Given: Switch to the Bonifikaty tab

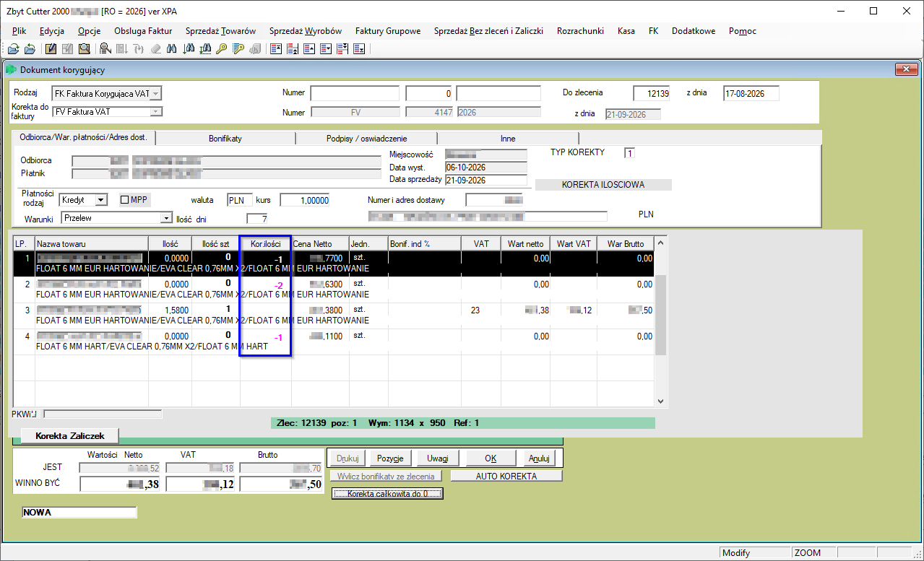Looking at the screenshot, I should [225, 138].
